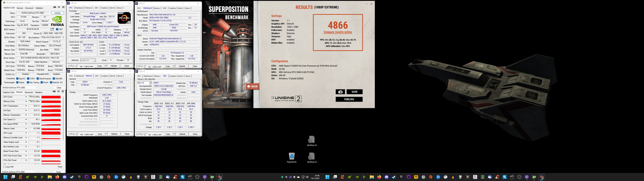Toggle the PhysX checkbox
The width and height of the screenshot is (644, 181).
[42, 82]
